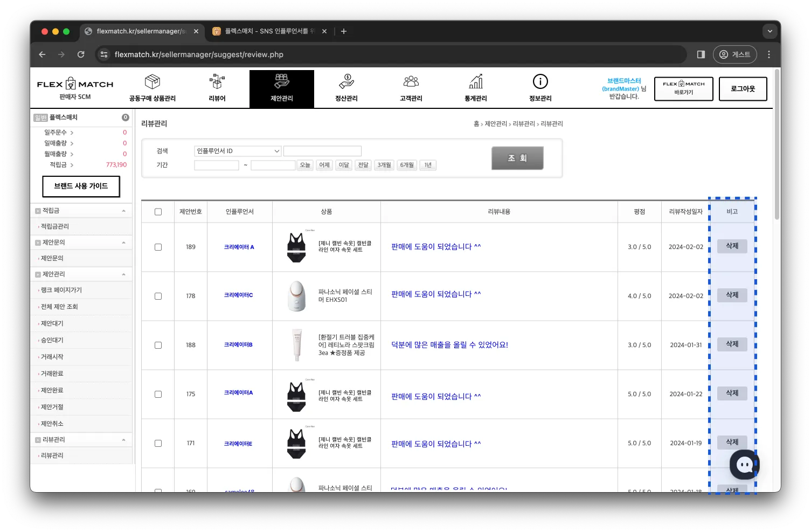Open 적립금관리 in sidebar
The width and height of the screenshot is (811, 532).
point(55,226)
